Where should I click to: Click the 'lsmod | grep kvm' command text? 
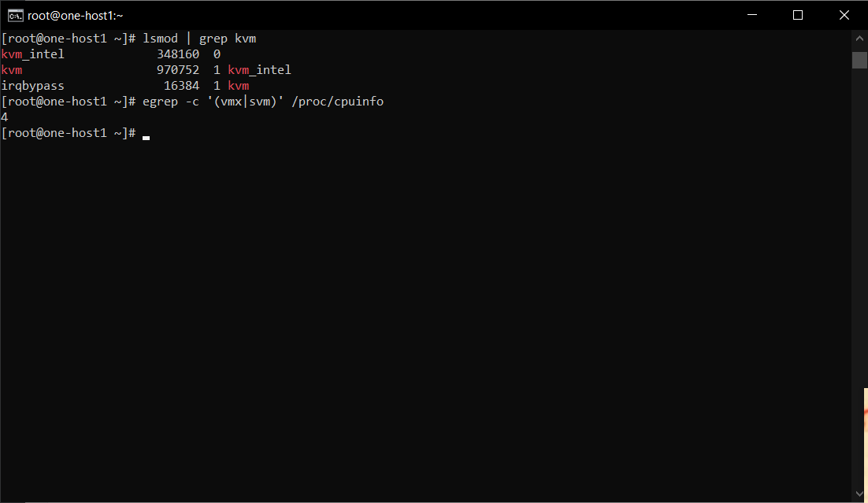tap(199, 39)
